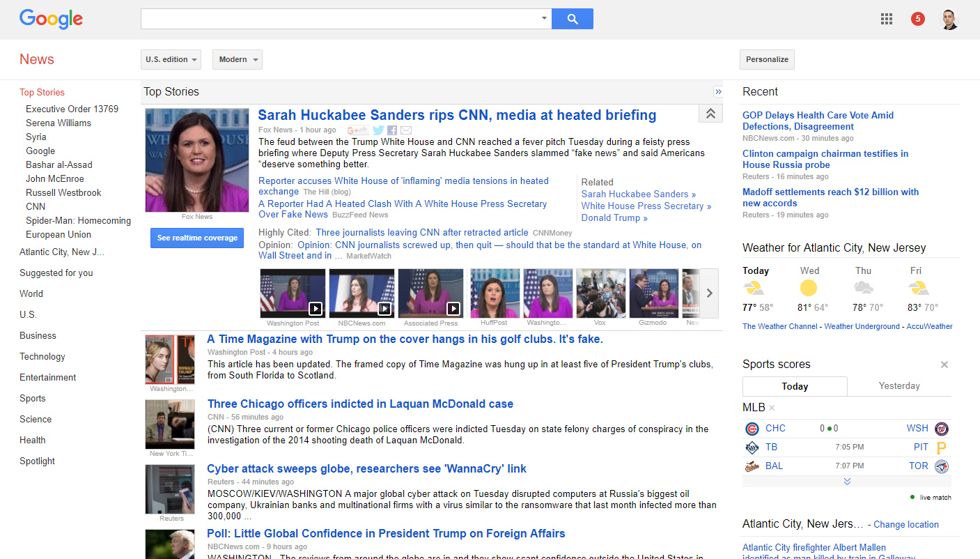Image resolution: width=980 pixels, height=559 pixels.
Task: Click the Chicago Cubs team logo
Action: [x=752, y=429]
